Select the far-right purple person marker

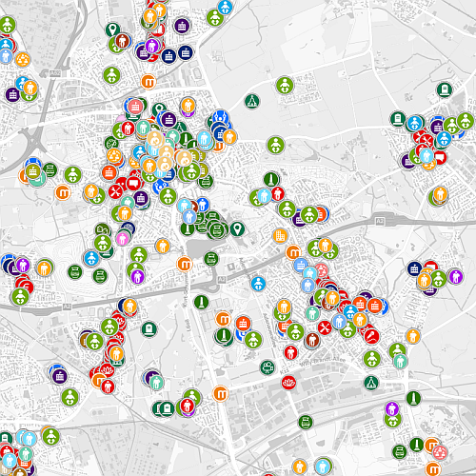click(x=456, y=276)
